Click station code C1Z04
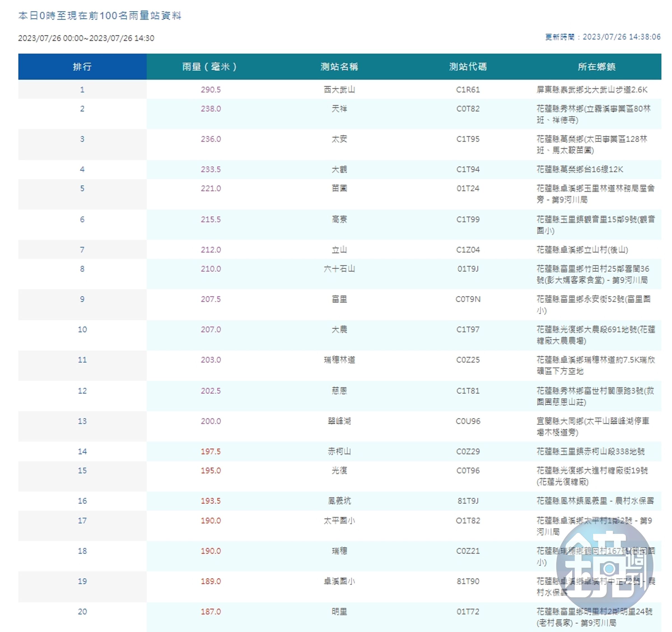This screenshot has width=672, height=632. (x=468, y=250)
